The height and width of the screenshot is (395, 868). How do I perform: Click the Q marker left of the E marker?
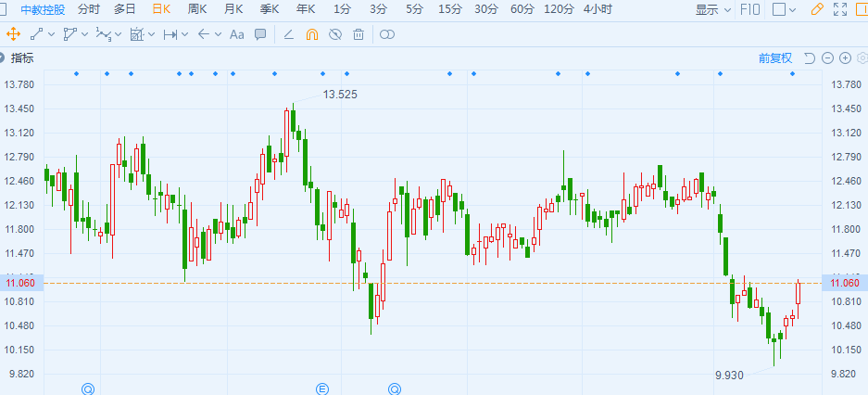tap(88, 389)
